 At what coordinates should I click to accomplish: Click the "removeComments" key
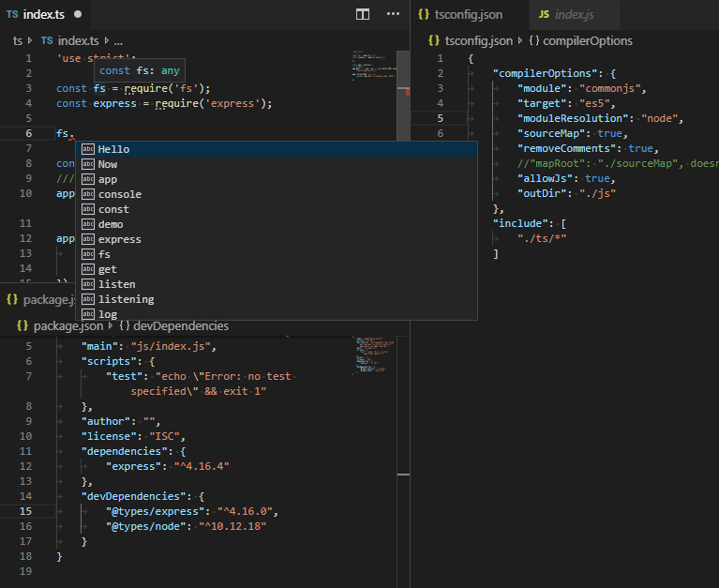(x=567, y=148)
